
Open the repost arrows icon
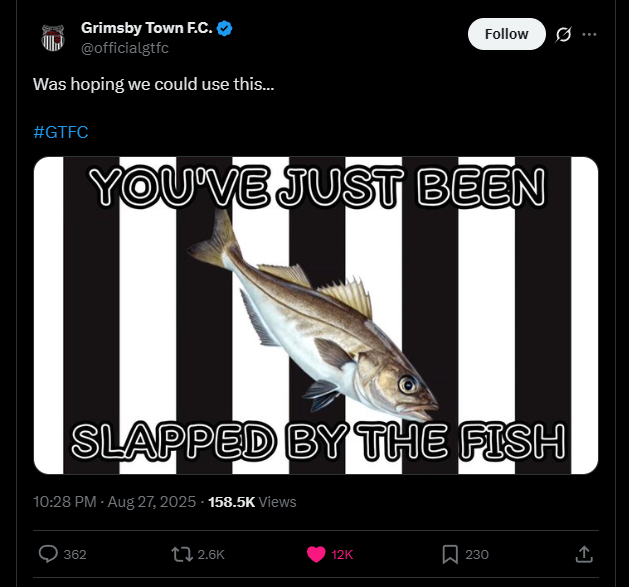click(182, 554)
